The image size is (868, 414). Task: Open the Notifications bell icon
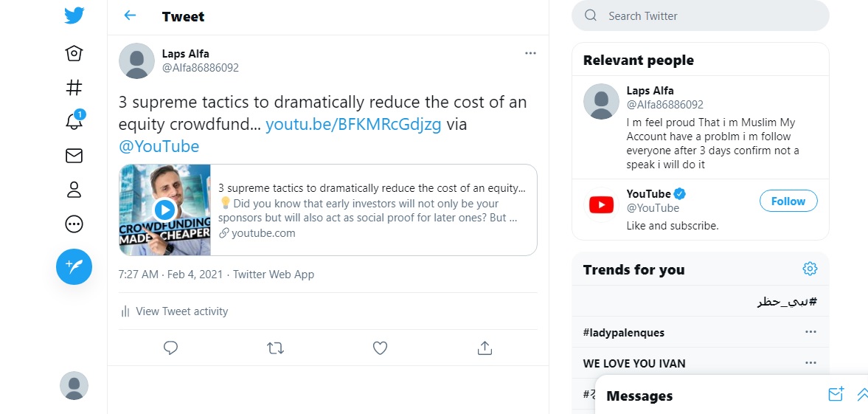click(74, 121)
